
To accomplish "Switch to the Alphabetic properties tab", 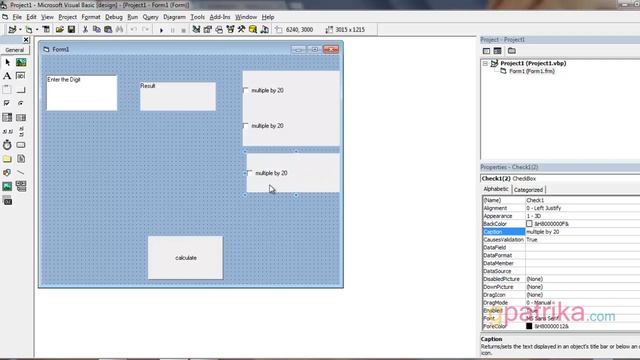I will click(496, 189).
